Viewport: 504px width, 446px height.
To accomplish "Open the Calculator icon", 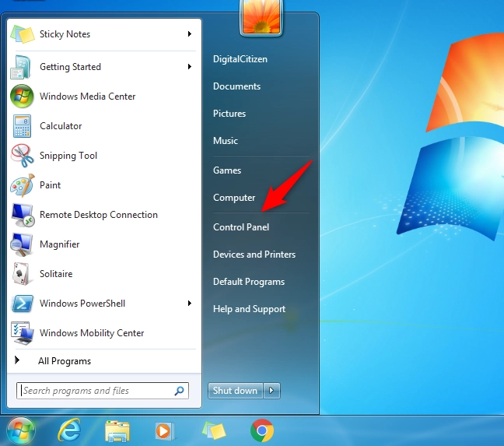I will 23,126.
